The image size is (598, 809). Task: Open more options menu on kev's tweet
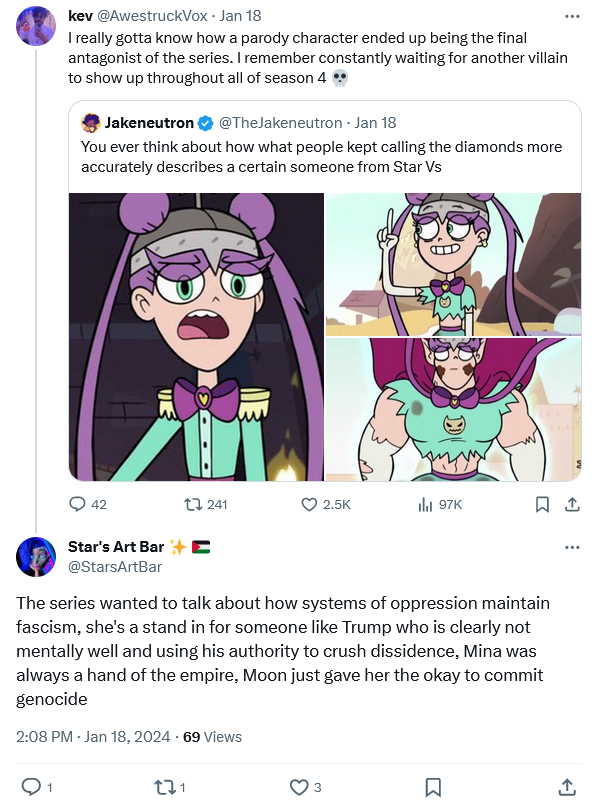pyautogui.click(x=572, y=17)
